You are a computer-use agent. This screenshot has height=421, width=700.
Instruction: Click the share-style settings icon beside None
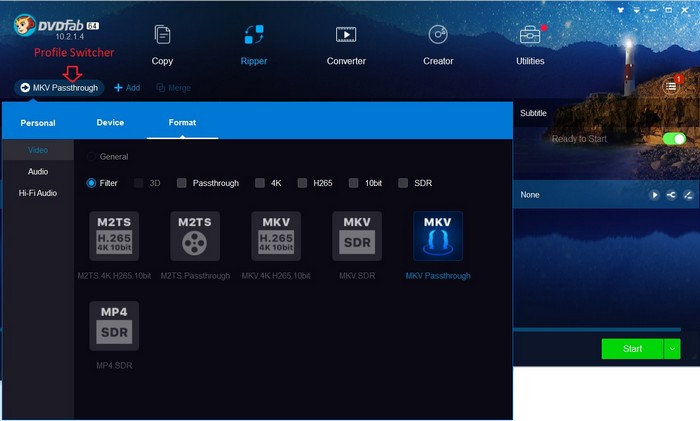click(671, 195)
